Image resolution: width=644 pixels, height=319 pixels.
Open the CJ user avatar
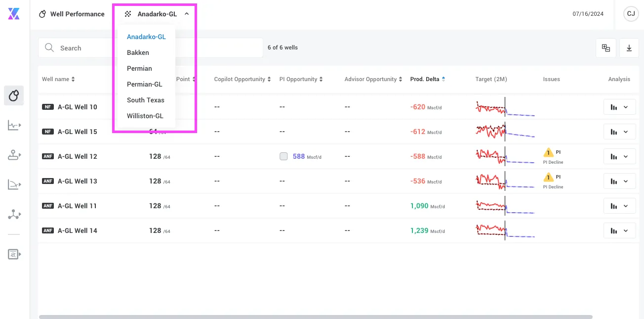pyautogui.click(x=631, y=14)
